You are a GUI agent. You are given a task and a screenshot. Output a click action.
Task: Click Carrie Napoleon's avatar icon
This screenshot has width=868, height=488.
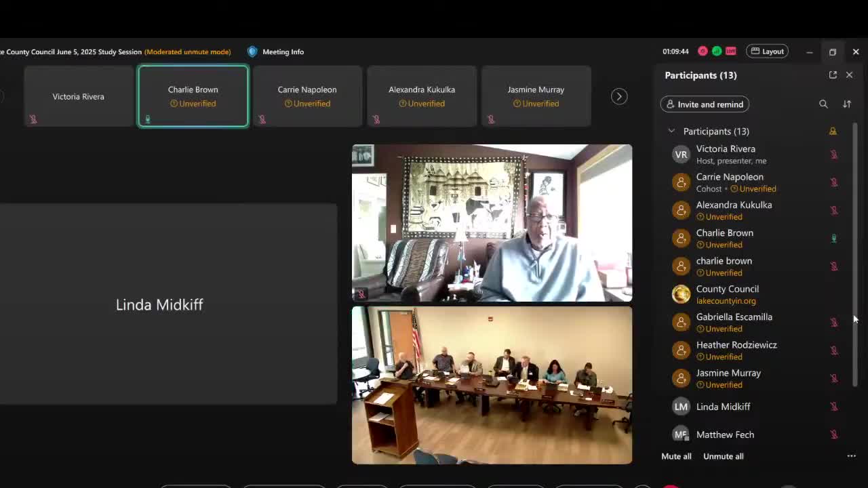coord(681,182)
